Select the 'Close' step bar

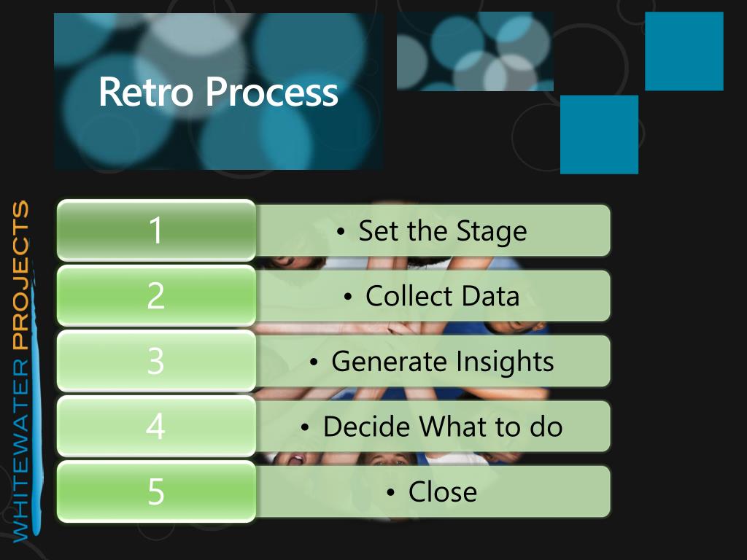(433, 491)
